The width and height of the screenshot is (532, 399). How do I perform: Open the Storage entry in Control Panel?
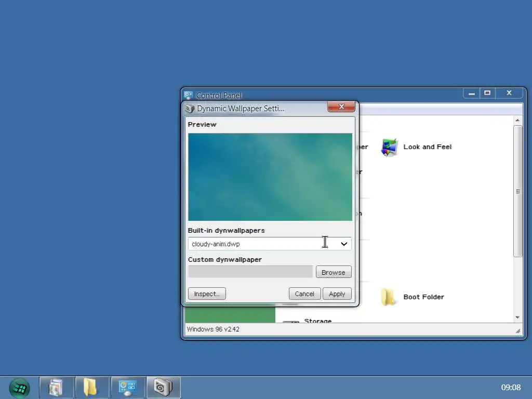(317, 320)
